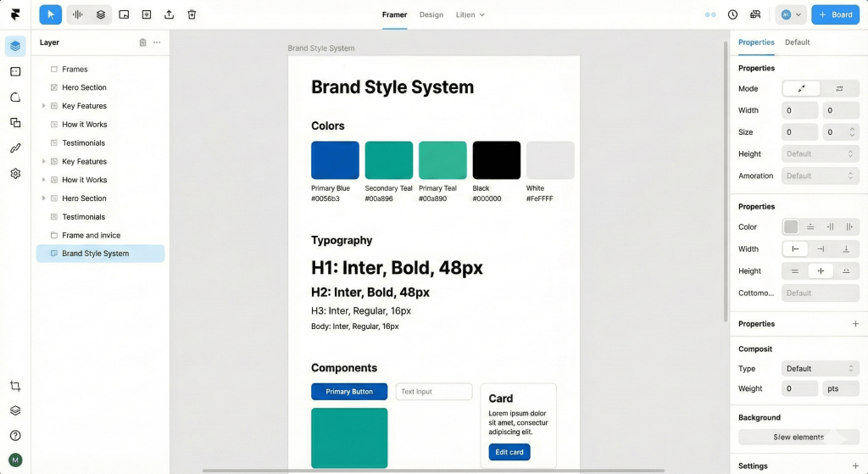The width and height of the screenshot is (868, 474).
Task: Select the pointer cursor tool
Action: 50,14
